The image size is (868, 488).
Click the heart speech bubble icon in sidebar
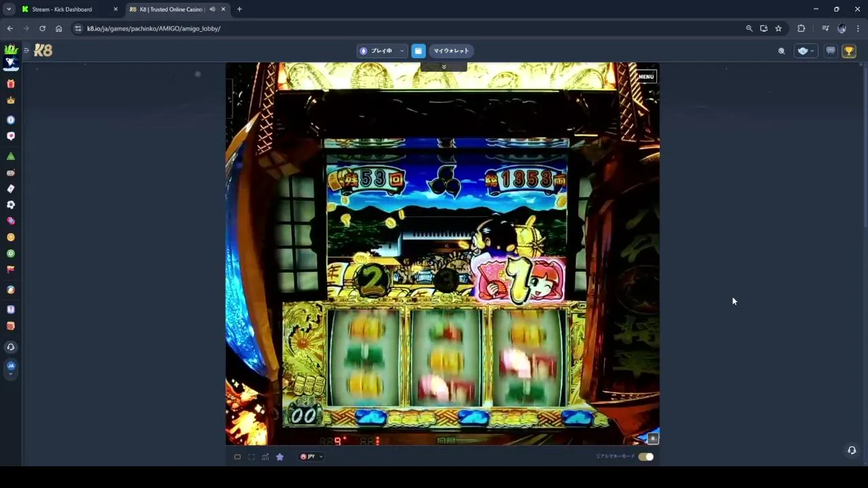tap(10, 136)
